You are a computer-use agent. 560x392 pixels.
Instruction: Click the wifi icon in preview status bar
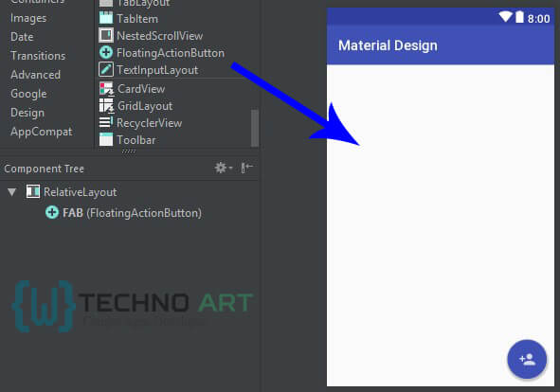[x=505, y=16]
